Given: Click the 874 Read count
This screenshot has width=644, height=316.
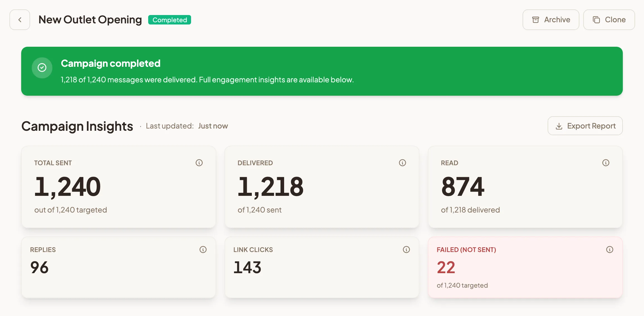Looking at the screenshot, I should point(463,187).
